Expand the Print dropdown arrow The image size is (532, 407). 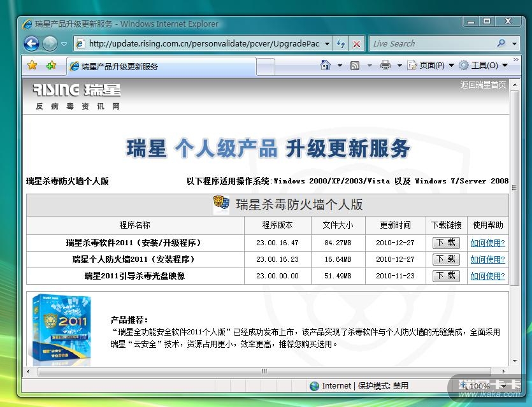(399, 66)
